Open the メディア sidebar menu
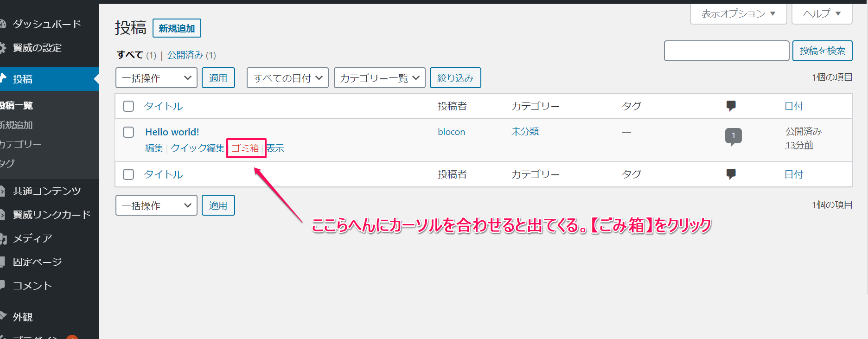 [x=32, y=238]
